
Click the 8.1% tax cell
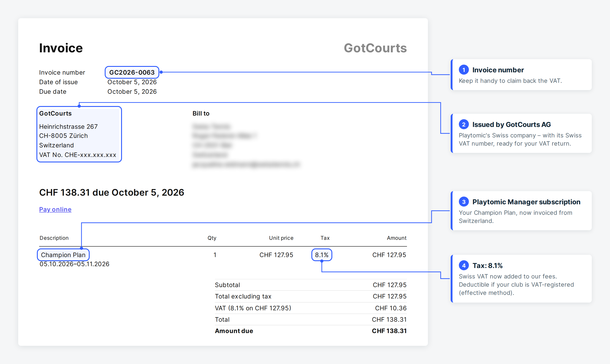point(322,255)
